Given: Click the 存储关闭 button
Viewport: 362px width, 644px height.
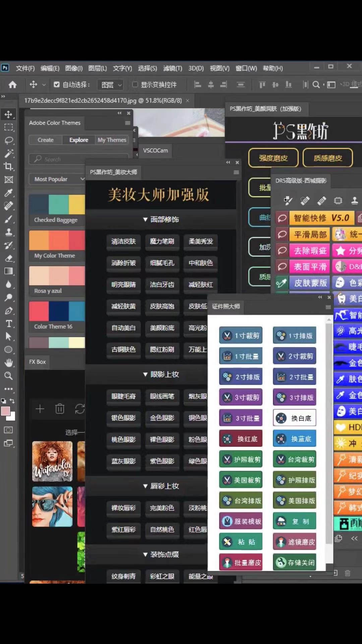Looking at the screenshot, I should coord(295,562).
